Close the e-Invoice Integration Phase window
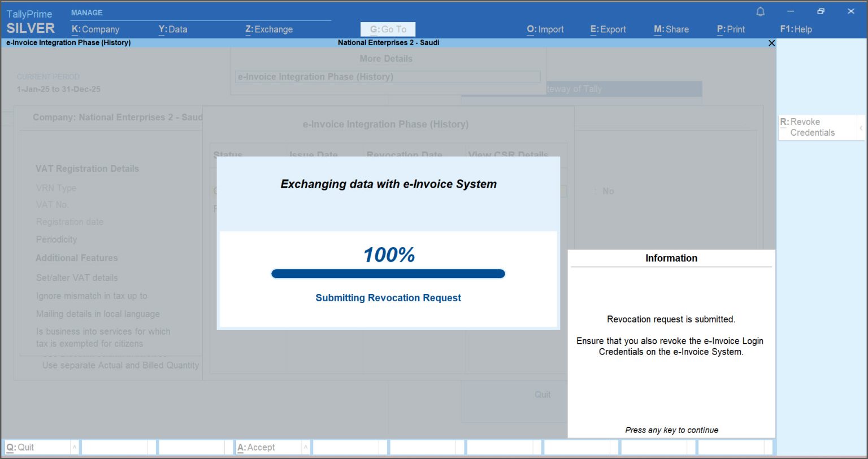 pos(771,42)
